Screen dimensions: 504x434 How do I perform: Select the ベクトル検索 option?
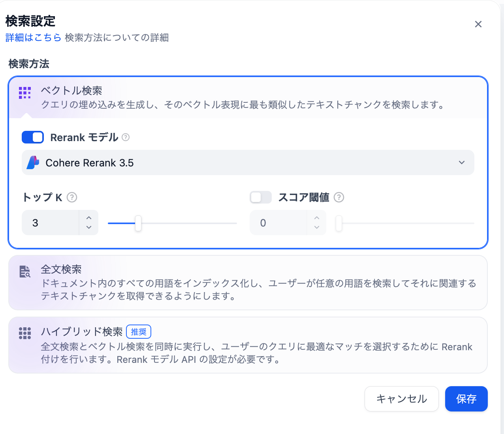click(x=248, y=98)
